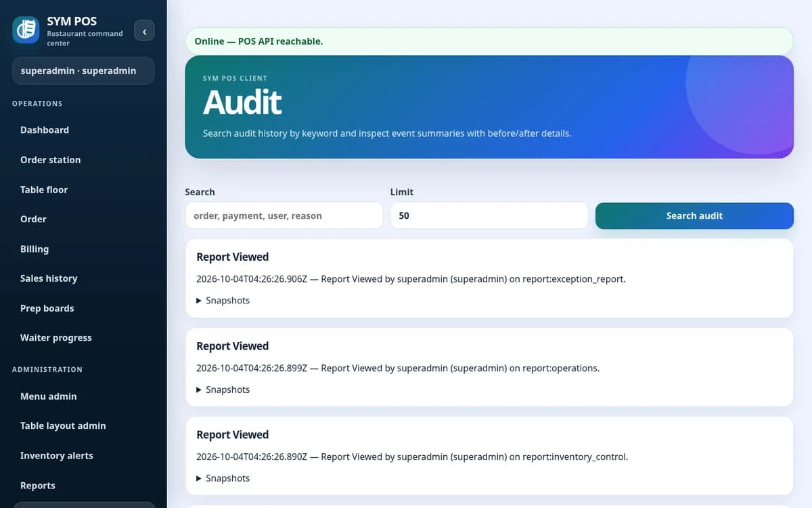This screenshot has height=508, width=812.
Task: Open Inventory alerts
Action: click(83, 455)
